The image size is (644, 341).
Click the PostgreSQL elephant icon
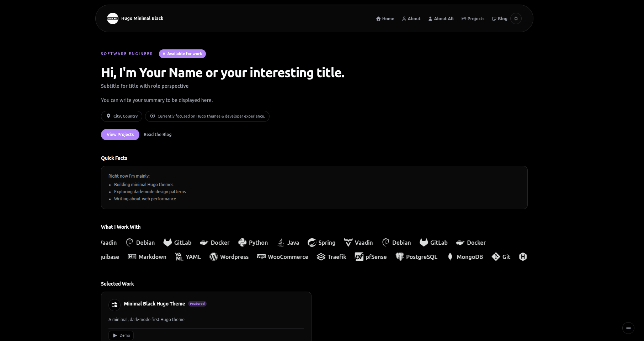(x=400, y=257)
